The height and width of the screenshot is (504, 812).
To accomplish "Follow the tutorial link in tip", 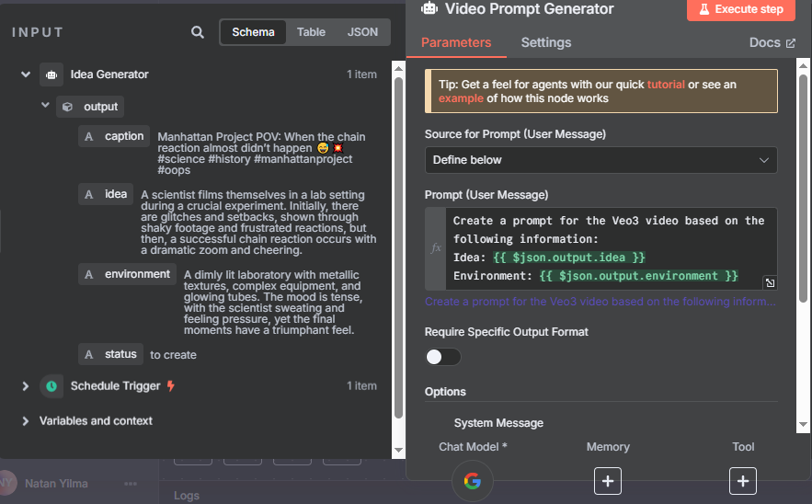I will [x=666, y=85].
